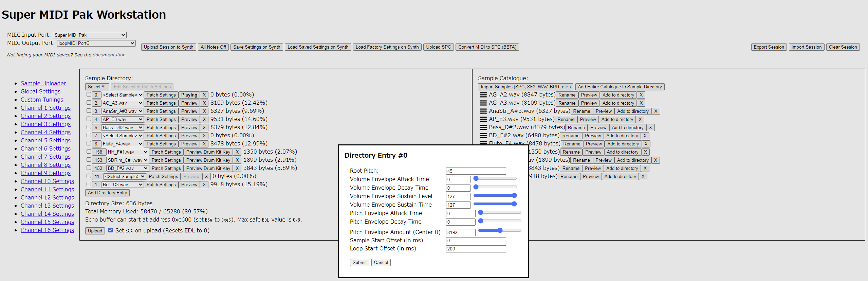Expand the Bell_C3.wav dropdown in entry 1
868x281 pixels.
[x=122, y=185]
